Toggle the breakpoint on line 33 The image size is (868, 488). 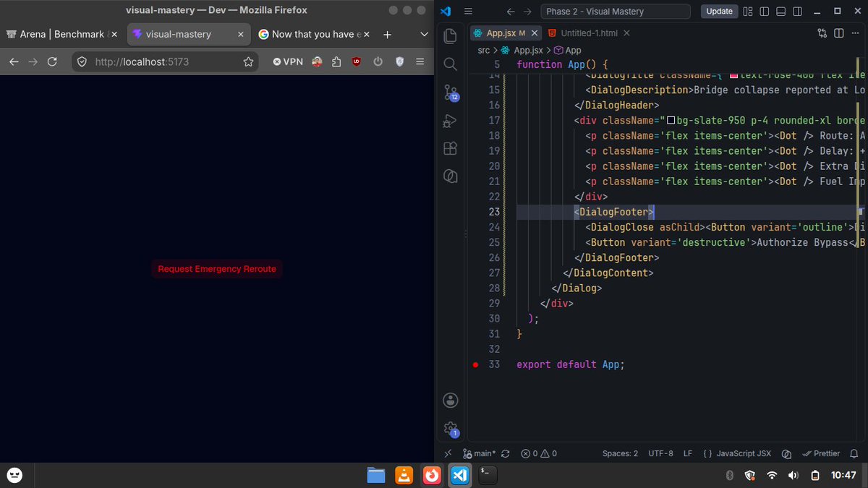(475, 365)
